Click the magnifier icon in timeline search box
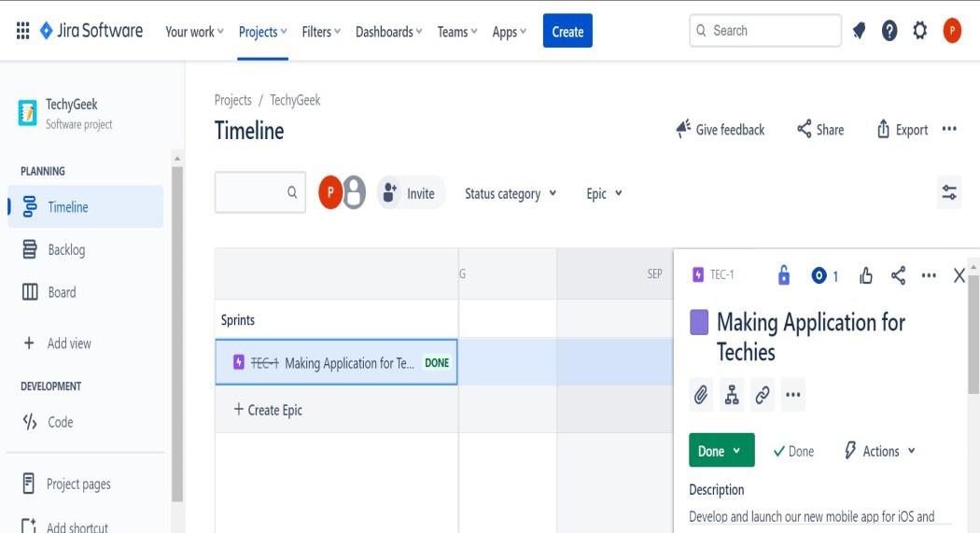Image resolution: width=980 pixels, height=533 pixels. coord(292,192)
